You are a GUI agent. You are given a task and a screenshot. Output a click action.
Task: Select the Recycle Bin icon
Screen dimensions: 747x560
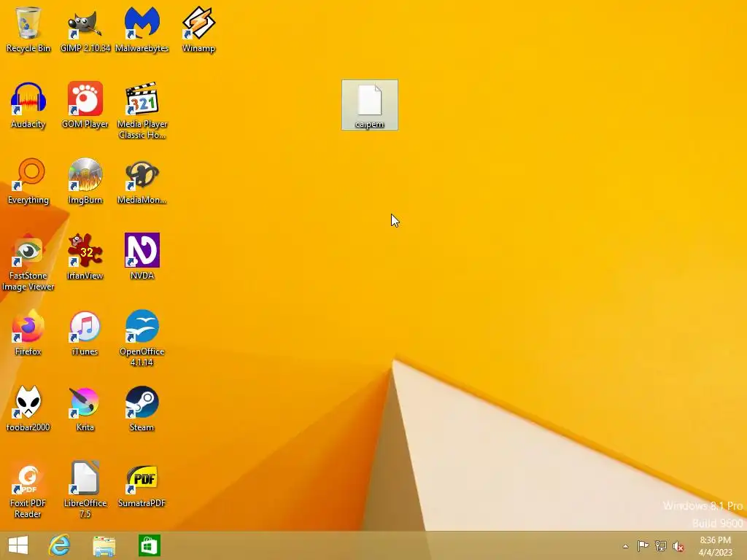28,29
